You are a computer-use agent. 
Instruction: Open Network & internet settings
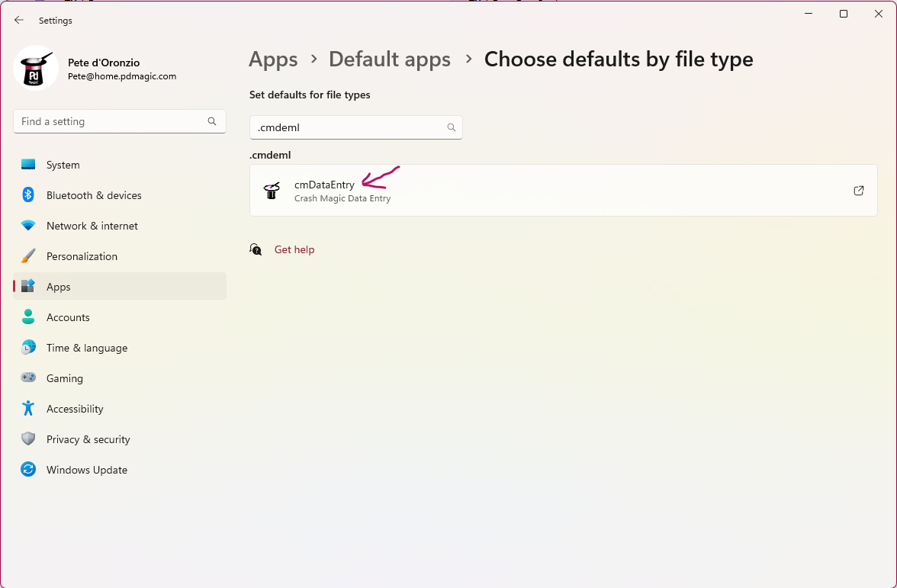(x=120, y=226)
